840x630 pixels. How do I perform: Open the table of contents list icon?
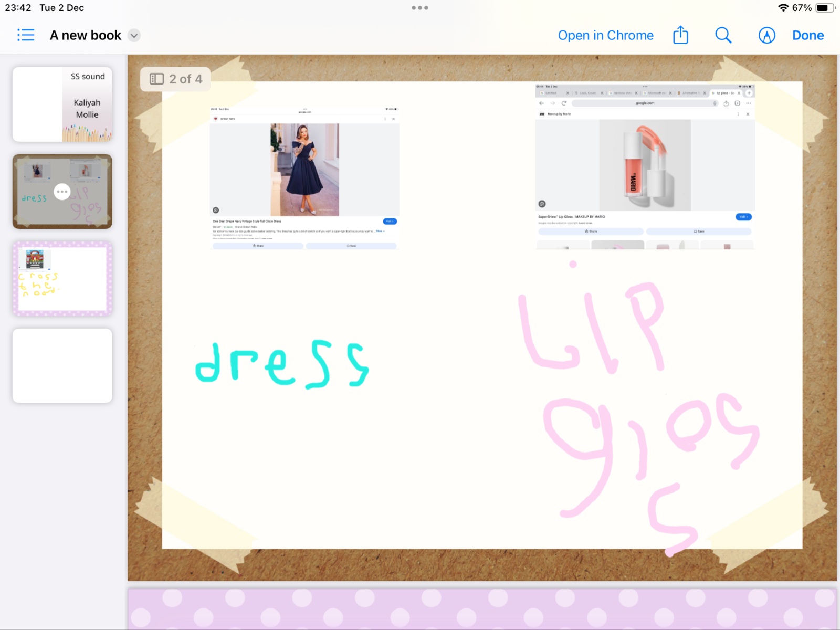[26, 35]
